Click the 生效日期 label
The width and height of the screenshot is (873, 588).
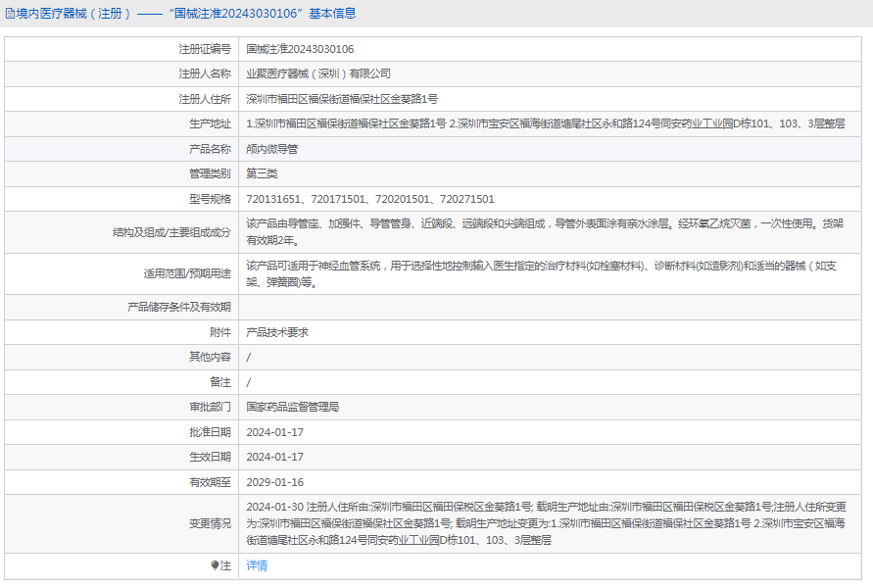tap(210, 457)
